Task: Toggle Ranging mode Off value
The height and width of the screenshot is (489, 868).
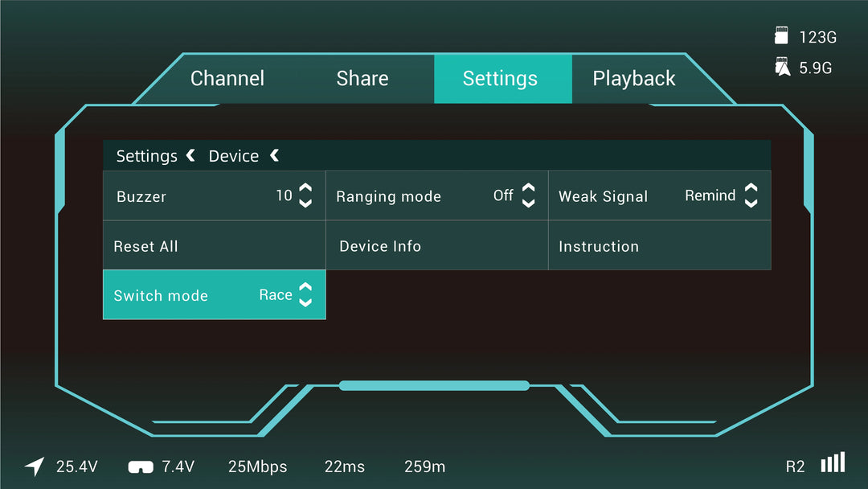Action: pos(502,195)
